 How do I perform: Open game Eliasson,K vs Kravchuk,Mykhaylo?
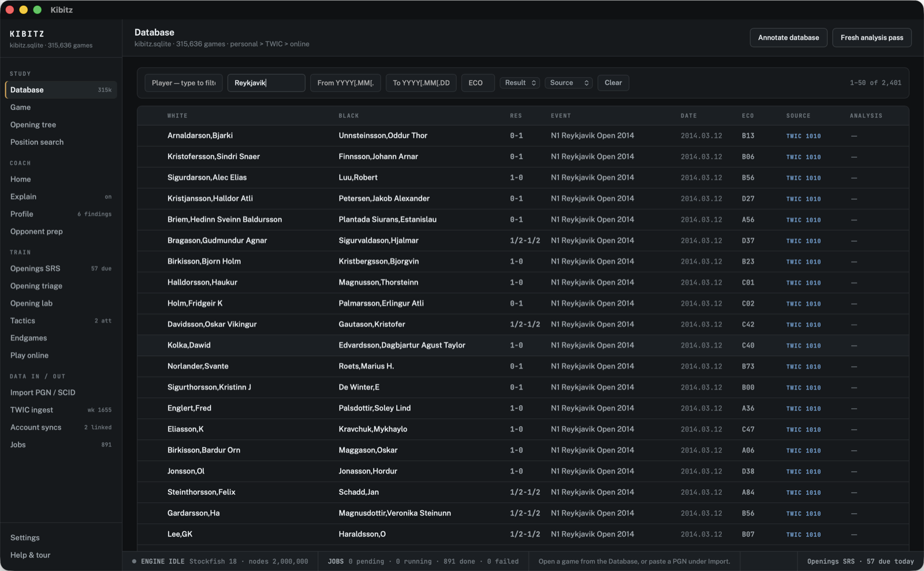pos(523,429)
